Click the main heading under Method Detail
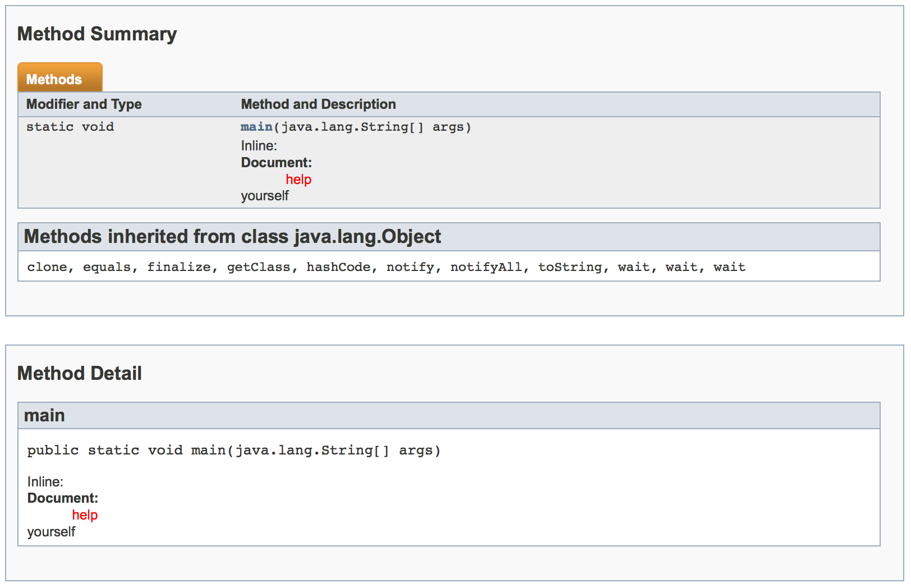The height and width of the screenshot is (588, 911). pos(44,416)
